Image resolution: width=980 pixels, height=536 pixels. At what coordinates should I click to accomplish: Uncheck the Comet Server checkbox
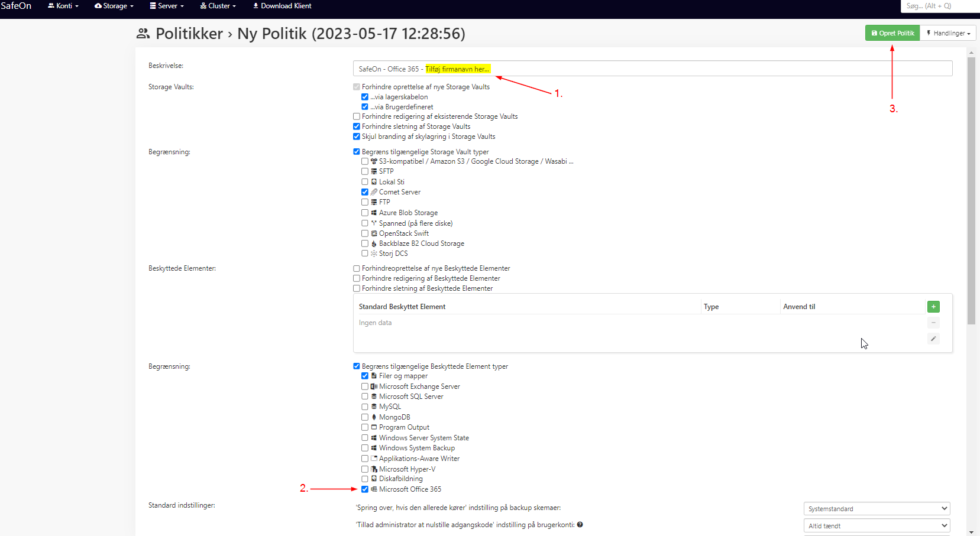(365, 192)
